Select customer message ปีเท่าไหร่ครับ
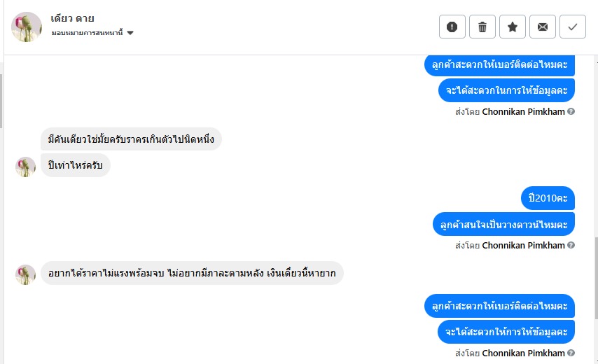This screenshot has width=598, height=364. click(x=76, y=165)
